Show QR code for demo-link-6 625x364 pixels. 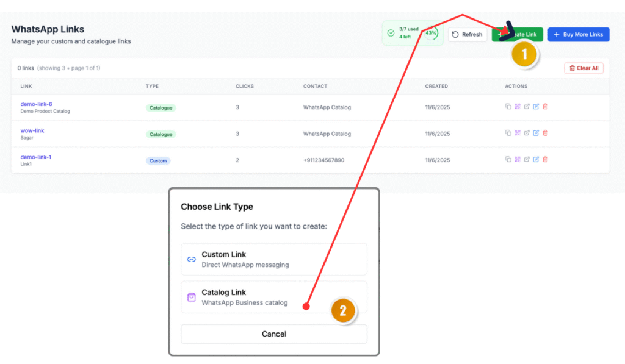517,107
